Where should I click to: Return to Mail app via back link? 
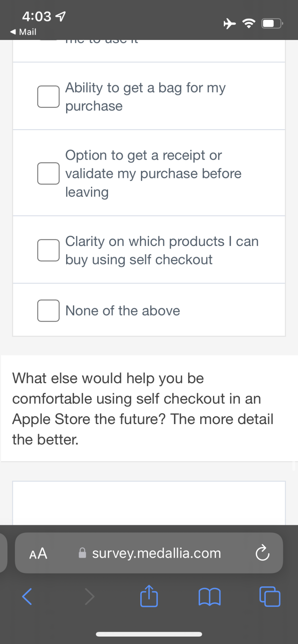pos(23,32)
